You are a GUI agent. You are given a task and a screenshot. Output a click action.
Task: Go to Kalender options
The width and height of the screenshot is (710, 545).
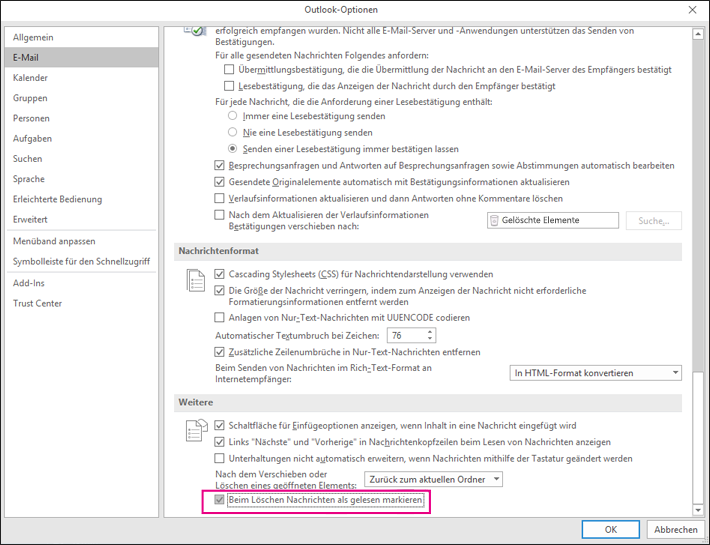pos(82,78)
